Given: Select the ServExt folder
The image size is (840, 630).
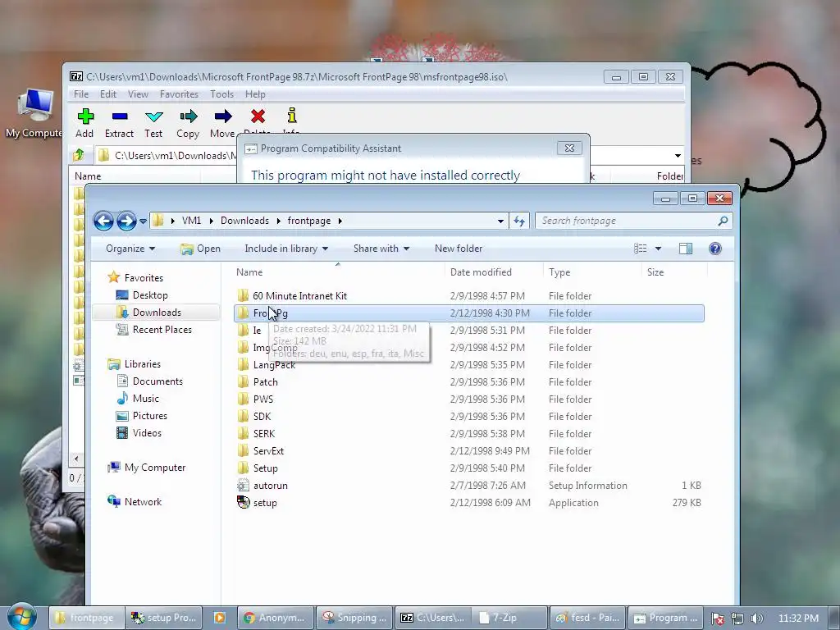Looking at the screenshot, I should click(268, 451).
